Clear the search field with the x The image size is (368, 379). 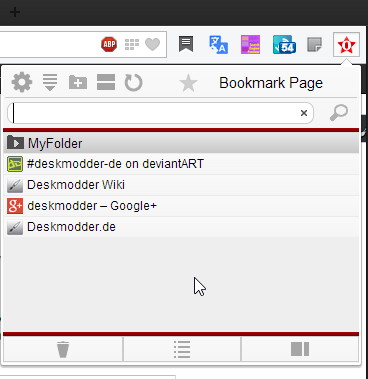pos(304,113)
